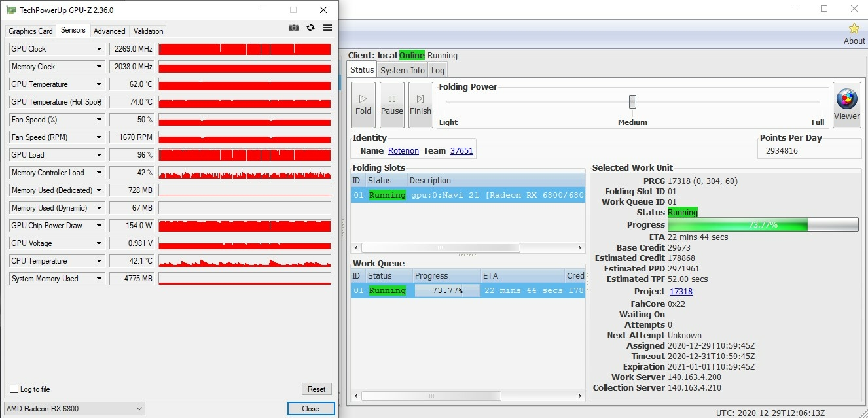Click the GPU Load value 96 %

[x=132, y=155]
